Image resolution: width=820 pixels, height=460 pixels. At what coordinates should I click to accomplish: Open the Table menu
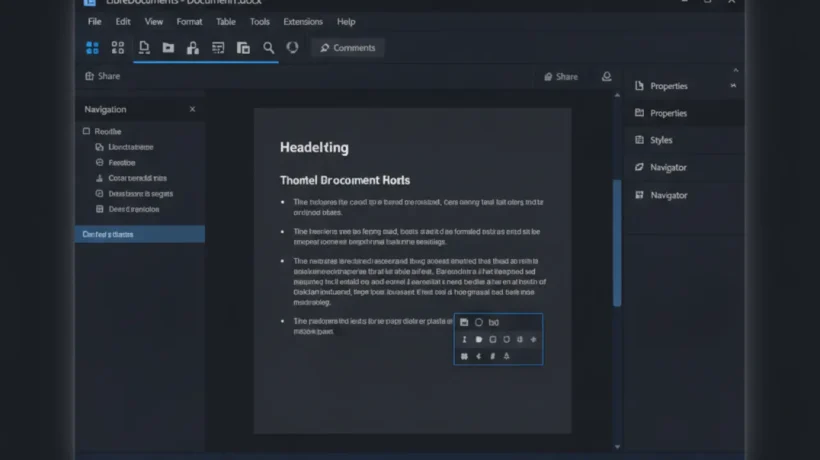[226, 22]
